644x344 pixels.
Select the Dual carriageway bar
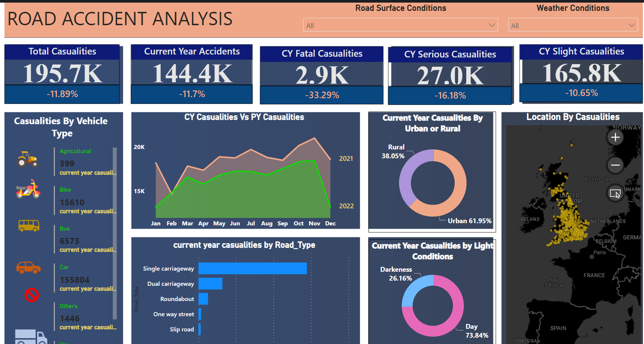pyautogui.click(x=210, y=284)
